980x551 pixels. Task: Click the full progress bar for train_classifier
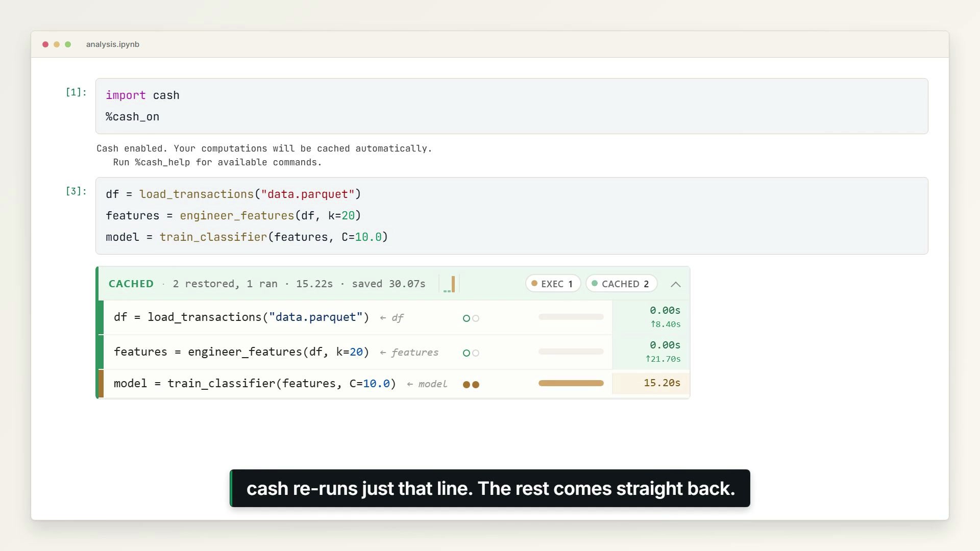click(571, 383)
